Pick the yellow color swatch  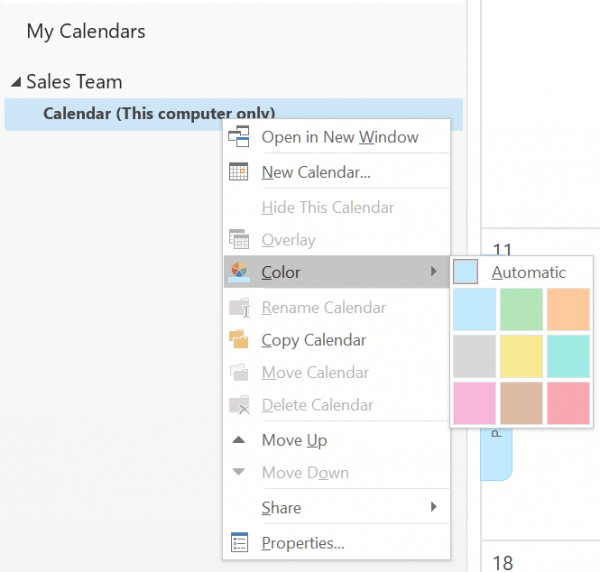(521, 356)
